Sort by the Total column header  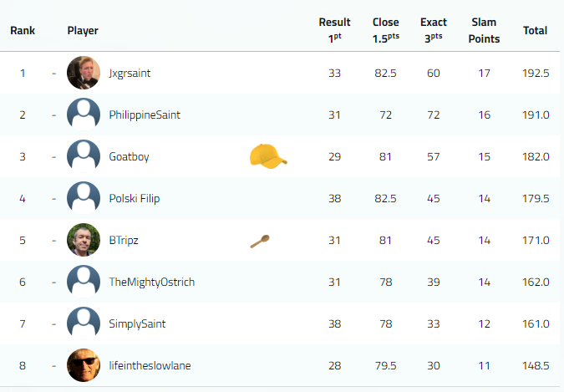535,31
